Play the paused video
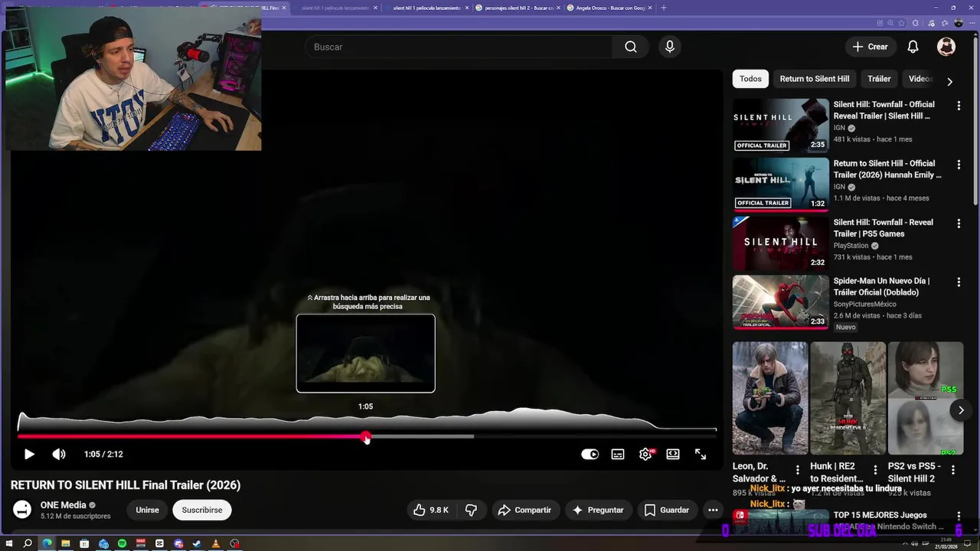This screenshot has width=980, height=551. pos(29,454)
